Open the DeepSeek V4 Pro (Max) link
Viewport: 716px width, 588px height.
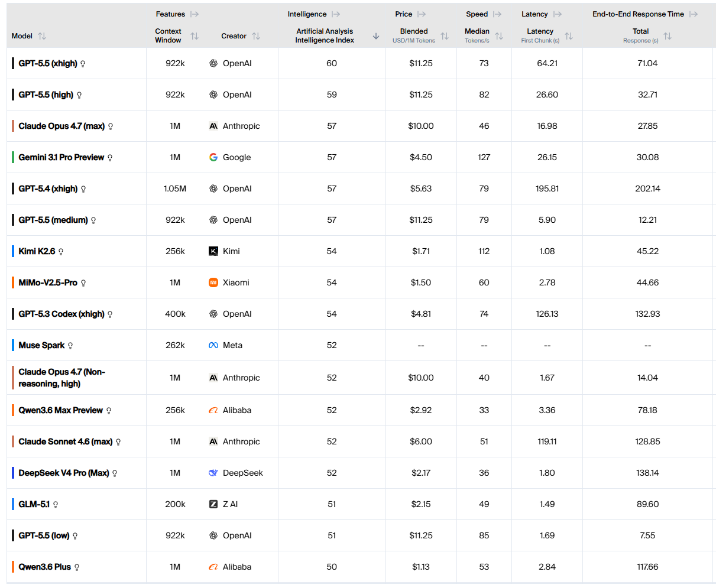[x=64, y=473]
